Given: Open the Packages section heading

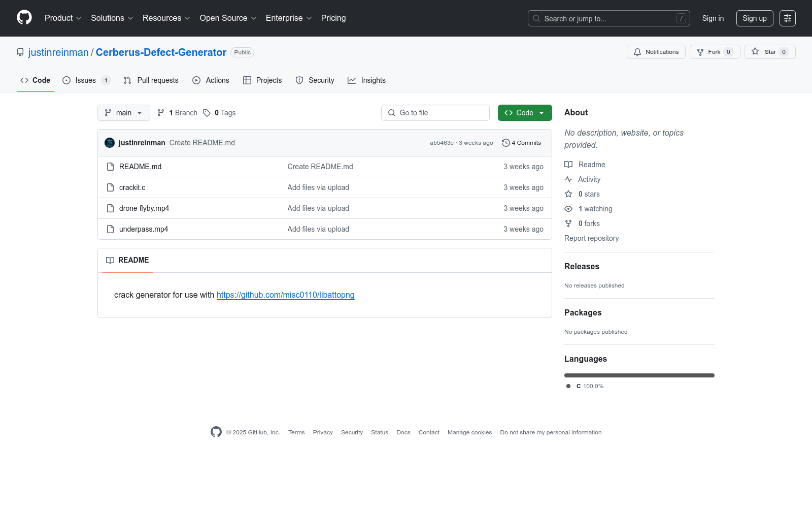Looking at the screenshot, I should pos(583,312).
